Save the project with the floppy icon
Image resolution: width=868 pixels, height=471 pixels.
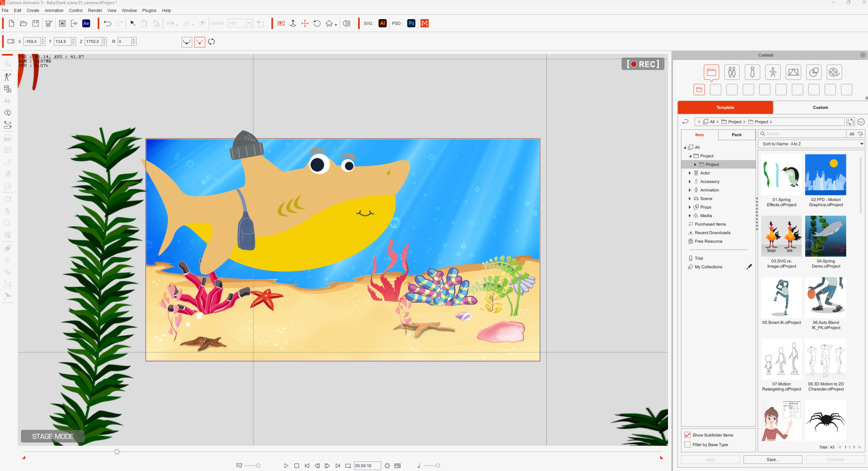tap(36, 23)
